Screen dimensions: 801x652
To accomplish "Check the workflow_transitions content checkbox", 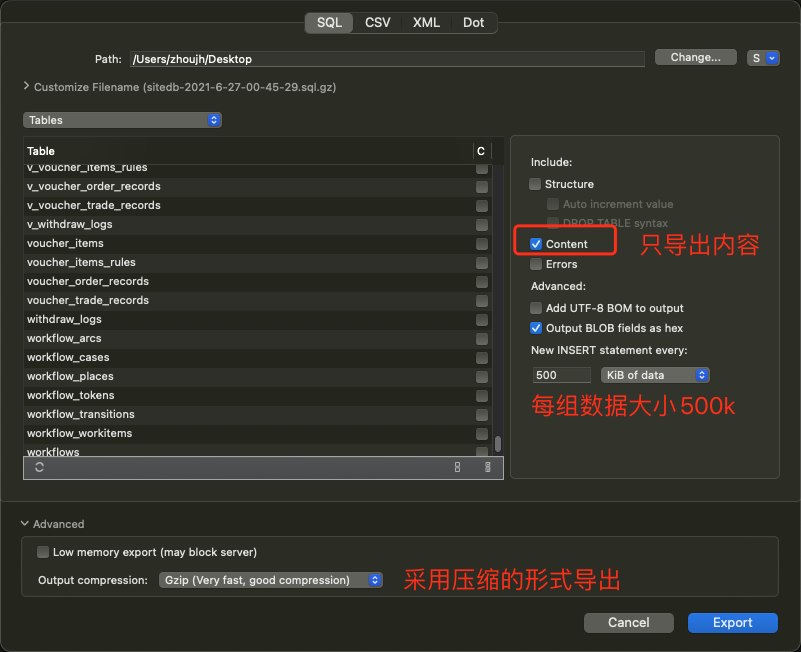I will pyautogui.click(x=481, y=414).
